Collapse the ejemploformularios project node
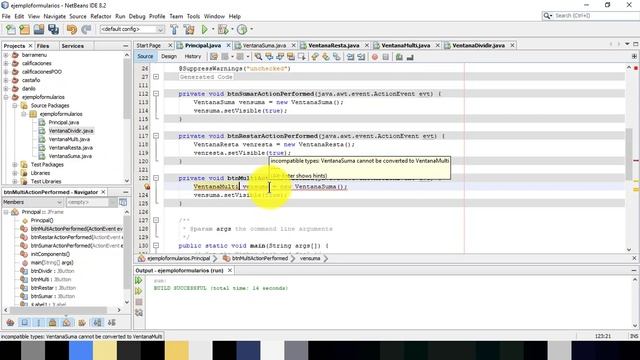The image size is (640, 360). (x=6, y=97)
